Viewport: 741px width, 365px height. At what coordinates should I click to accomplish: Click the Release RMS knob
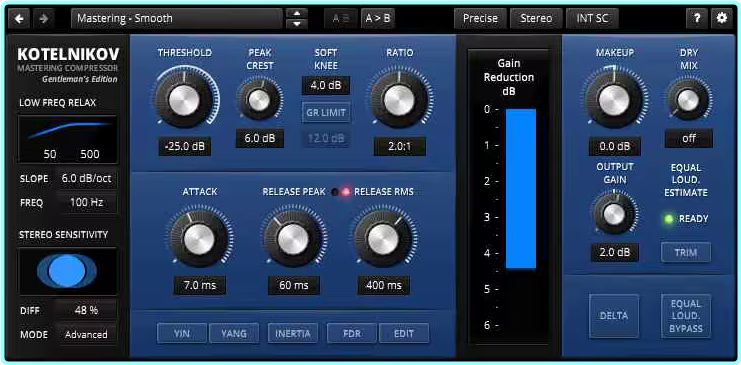(383, 239)
